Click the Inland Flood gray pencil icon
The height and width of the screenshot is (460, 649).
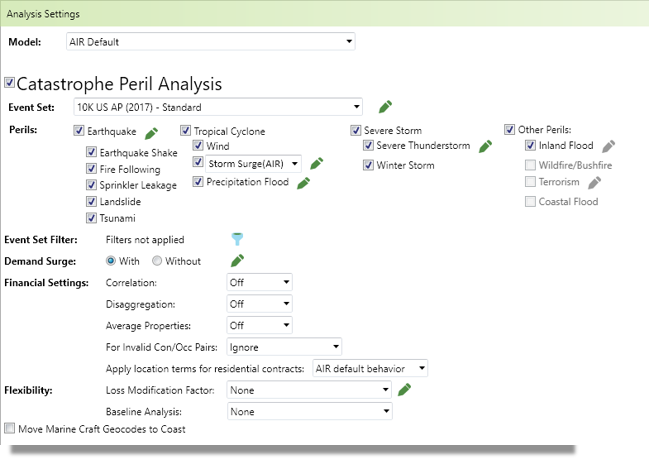(x=608, y=146)
